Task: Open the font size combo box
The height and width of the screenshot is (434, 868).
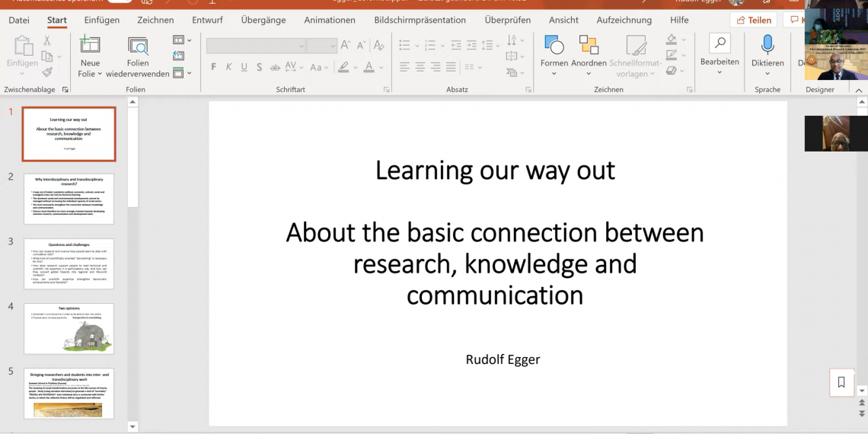Action: tap(321, 46)
